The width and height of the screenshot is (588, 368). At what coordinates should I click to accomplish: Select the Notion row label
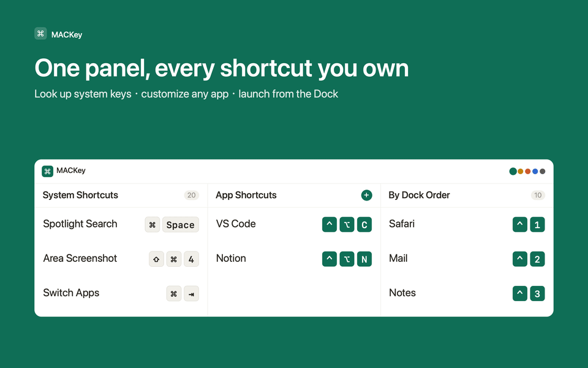[x=231, y=258]
